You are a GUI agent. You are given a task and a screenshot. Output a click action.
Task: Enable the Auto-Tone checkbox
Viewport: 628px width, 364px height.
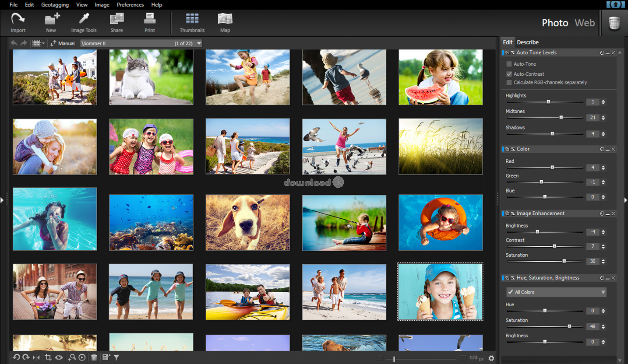click(x=509, y=64)
